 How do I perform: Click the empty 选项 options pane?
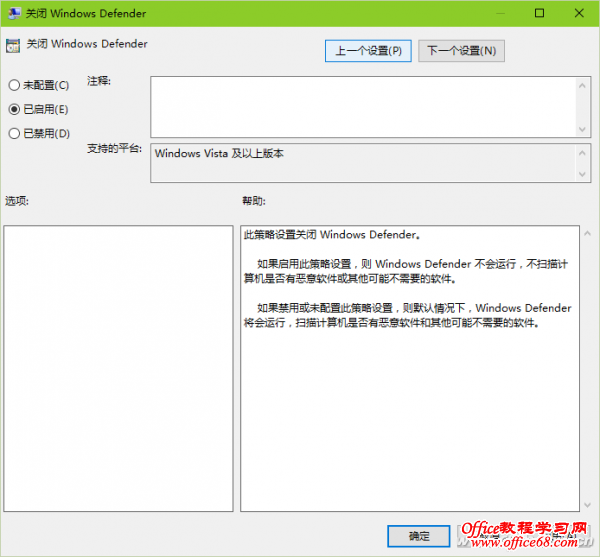(x=118, y=368)
